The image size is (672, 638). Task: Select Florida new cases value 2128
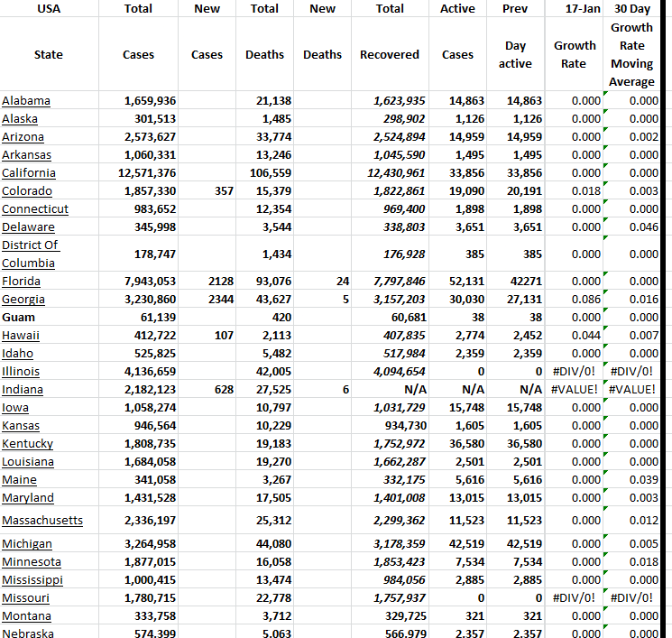tap(220, 281)
